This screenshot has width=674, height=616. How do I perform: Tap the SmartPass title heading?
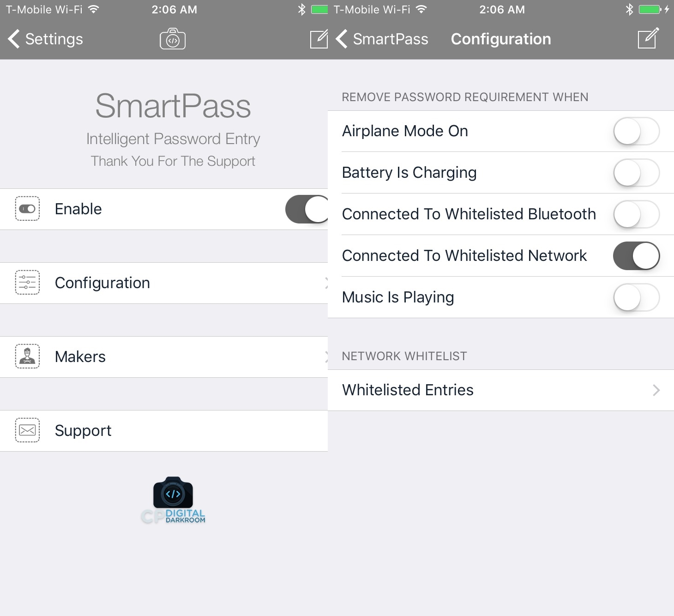pyautogui.click(x=173, y=106)
